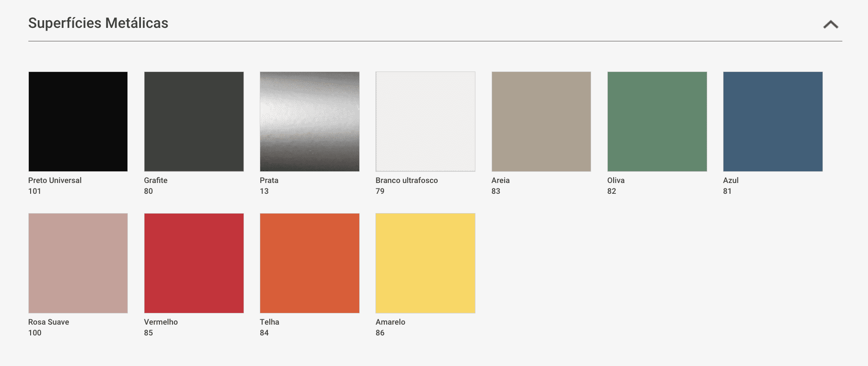
Task: Choose the Rosa Suave pink swatch
Action: 78,263
